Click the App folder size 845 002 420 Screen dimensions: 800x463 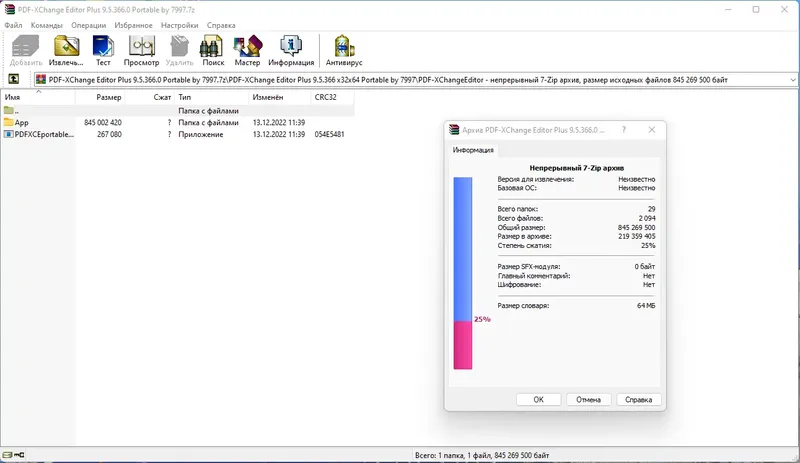point(103,123)
